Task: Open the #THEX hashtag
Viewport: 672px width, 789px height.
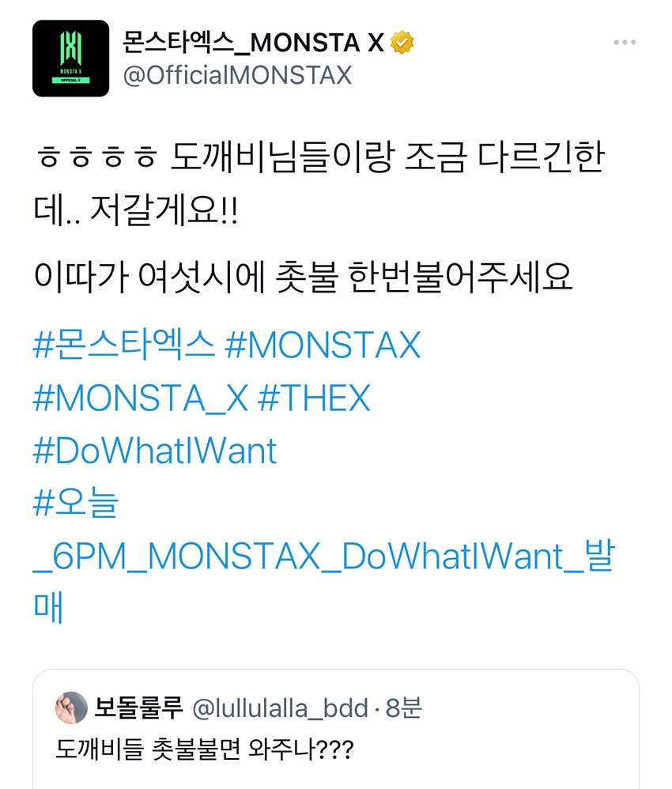Action: (x=314, y=398)
